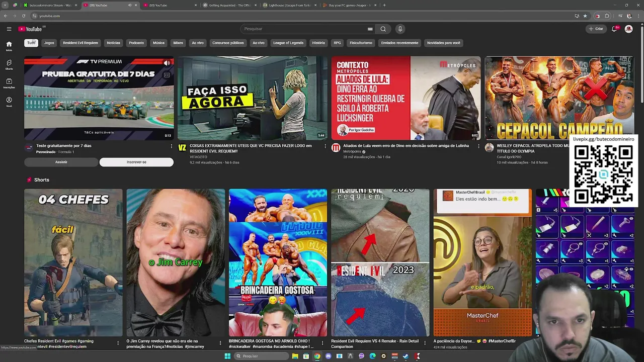The height and width of the screenshot is (362, 644).
Task: Open Inscrições in the left sidebar
Action: (x=9, y=83)
